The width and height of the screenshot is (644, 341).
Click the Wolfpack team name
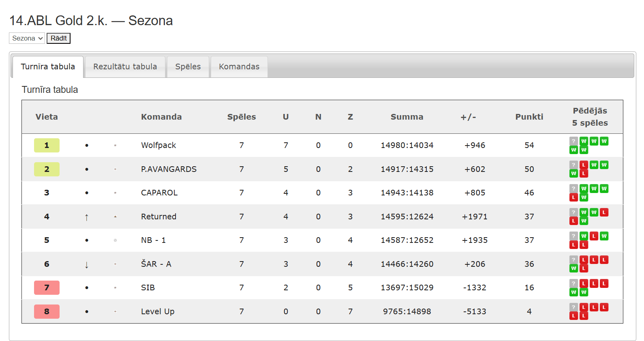pos(158,145)
